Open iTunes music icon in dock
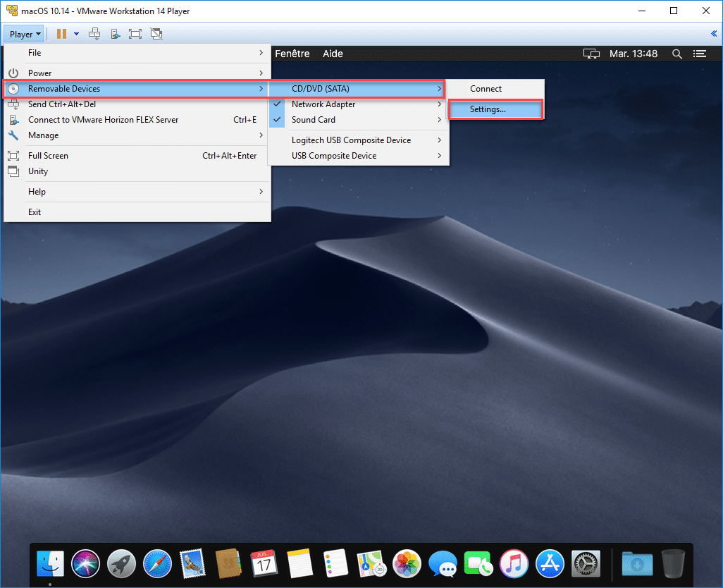Viewport: 723px width, 588px height. point(514,563)
